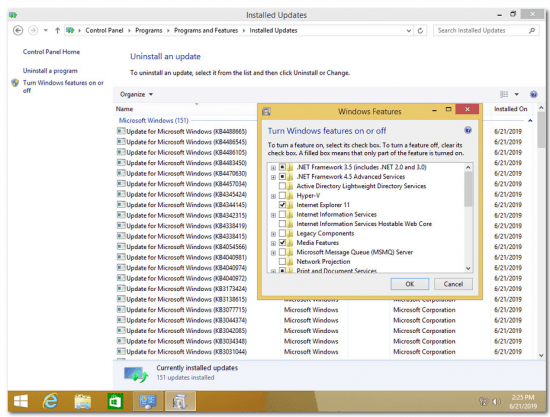This screenshot has height=417, width=550.
Task: Click the search magnifier icon
Action: [532, 31]
